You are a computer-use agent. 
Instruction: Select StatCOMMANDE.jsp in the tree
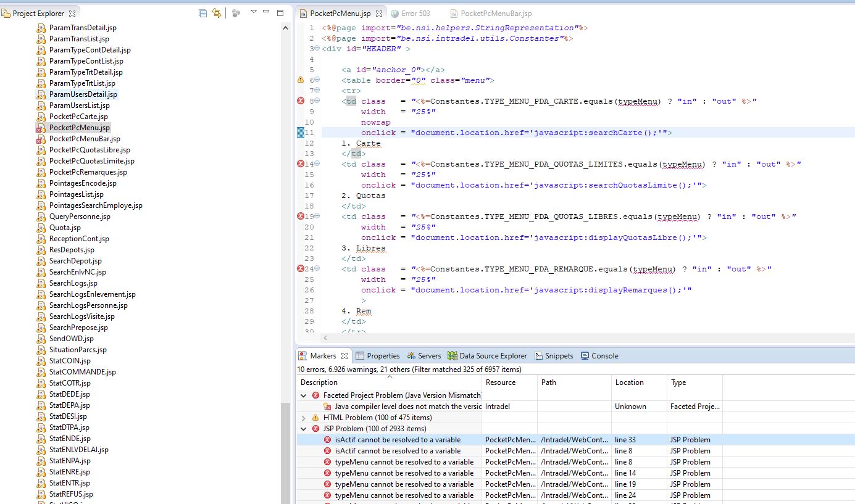[82, 372]
